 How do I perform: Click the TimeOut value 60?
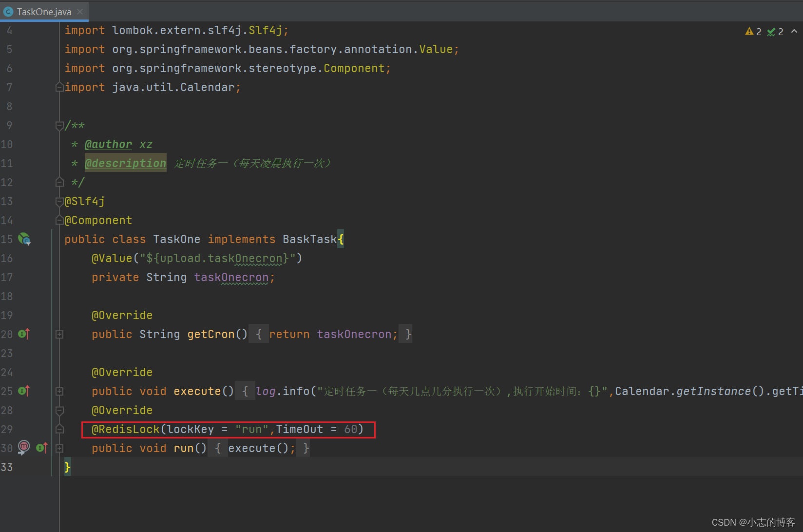(351, 429)
